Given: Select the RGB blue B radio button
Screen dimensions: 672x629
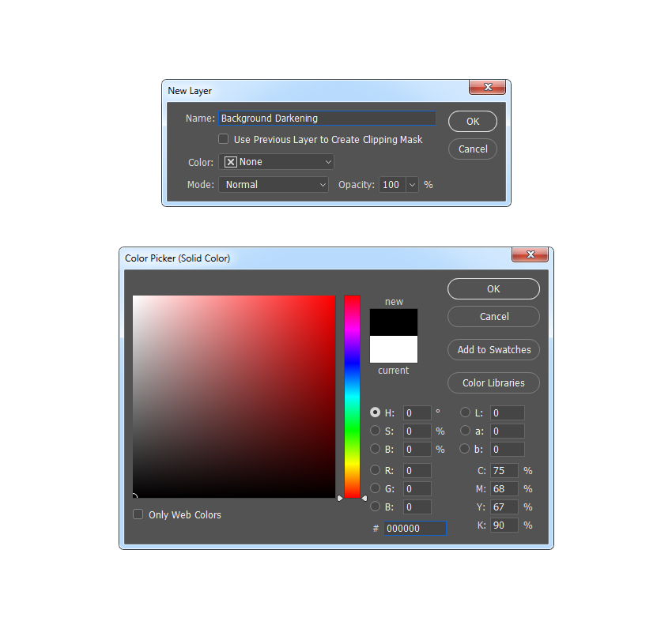Looking at the screenshot, I should point(375,507).
